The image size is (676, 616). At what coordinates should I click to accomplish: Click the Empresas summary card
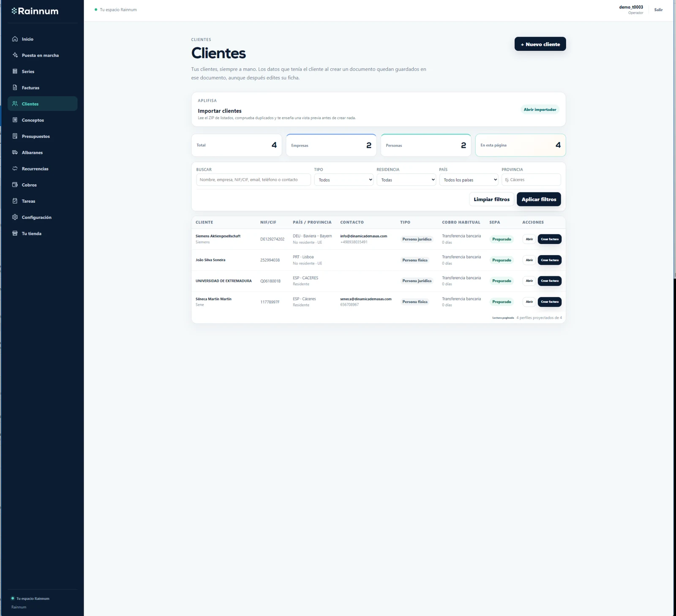click(331, 145)
